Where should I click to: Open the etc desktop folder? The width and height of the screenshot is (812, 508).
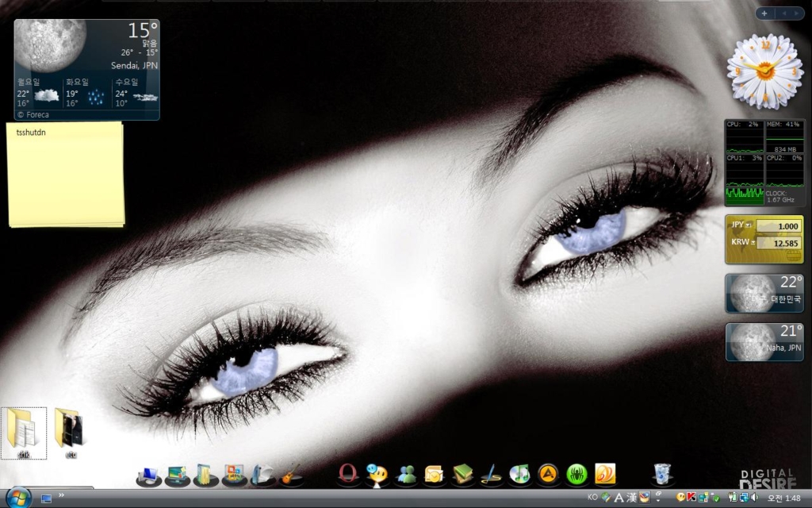tap(71, 433)
